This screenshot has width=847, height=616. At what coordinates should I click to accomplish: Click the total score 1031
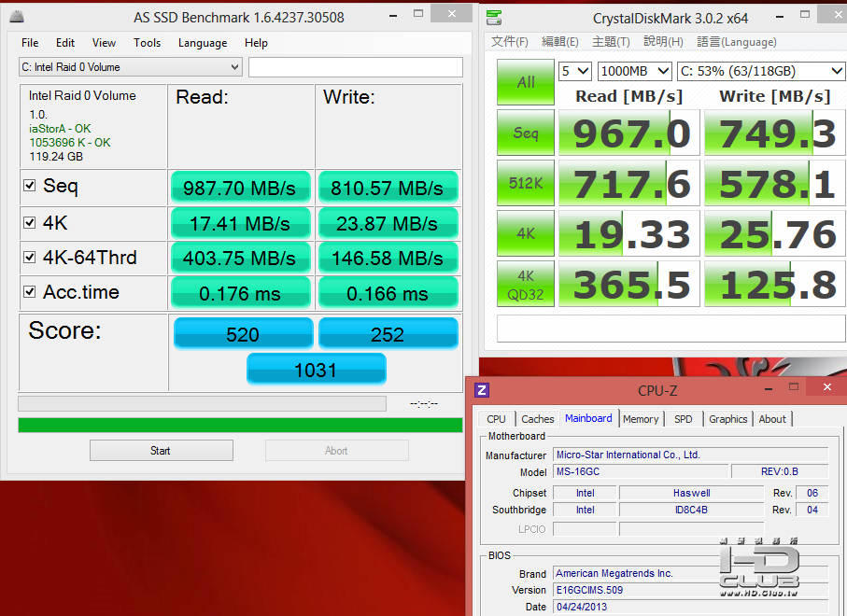tap(316, 370)
